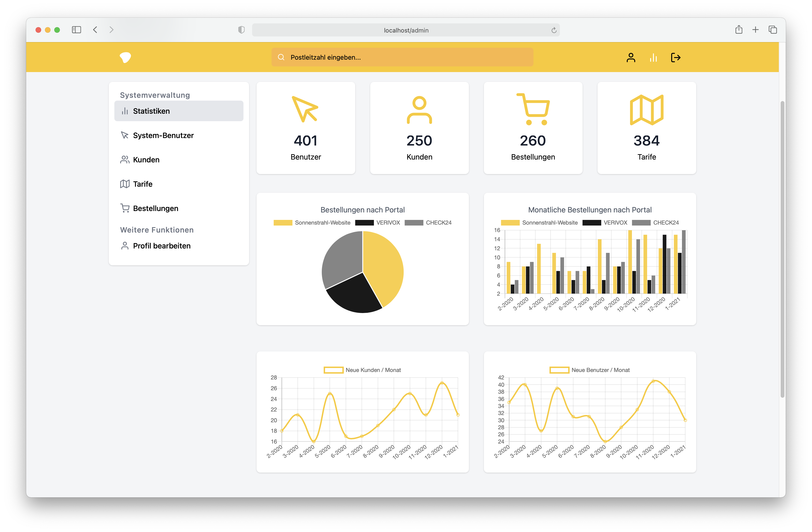Go back with Safari back arrow
This screenshot has height=532, width=812.
pyautogui.click(x=95, y=30)
